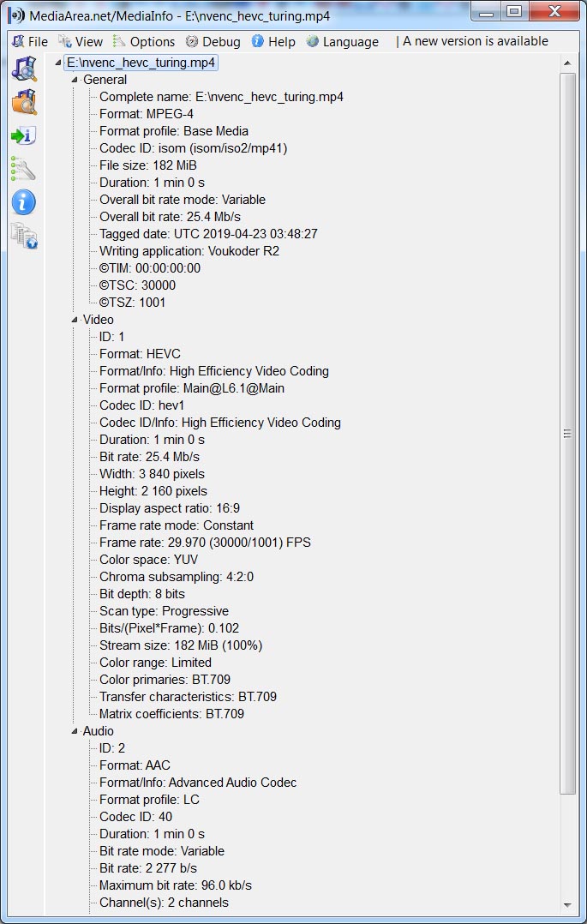587x924 pixels.
Task: Select 'Bit depth: 8 bits' row
Action: pyautogui.click(x=142, y=593)
